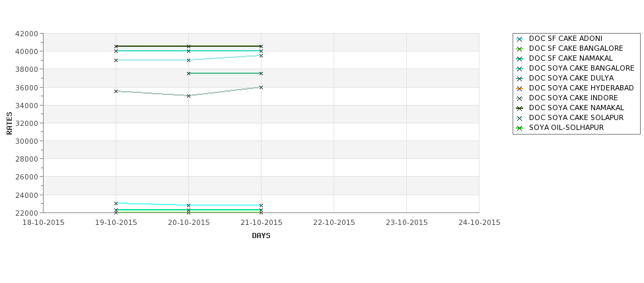Image resolution: width=644 pixels, height=283 pixels.
Task: Click the RATES y-axis title
Action: pos(9,123)
